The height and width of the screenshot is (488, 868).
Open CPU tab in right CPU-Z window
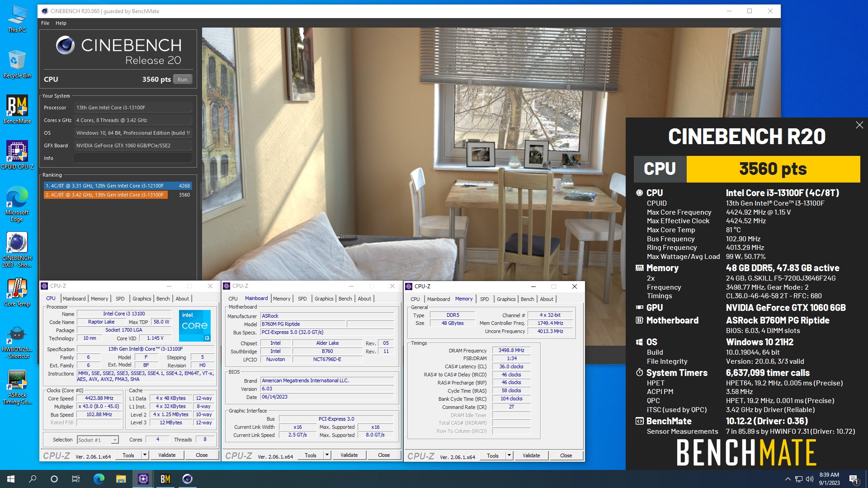coord(415,299)
